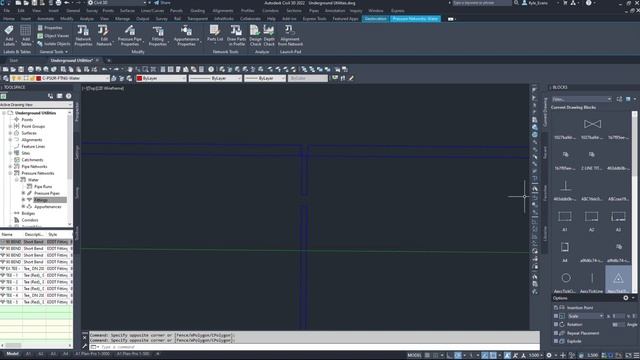Run the Depth Check tool
This screenshot has width=640, height=360.
(269, 35)
